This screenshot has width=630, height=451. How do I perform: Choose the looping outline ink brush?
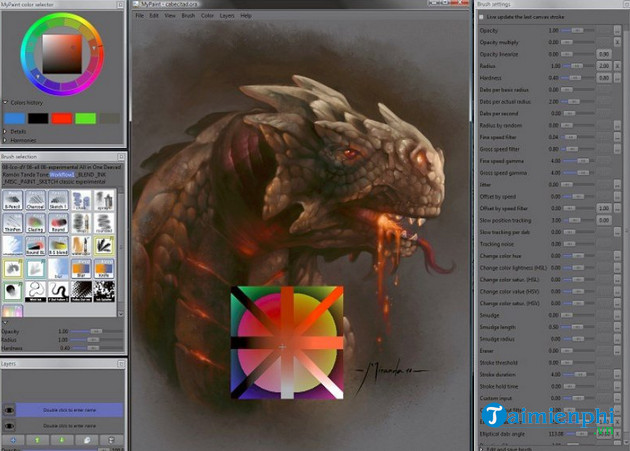[35, 292]
